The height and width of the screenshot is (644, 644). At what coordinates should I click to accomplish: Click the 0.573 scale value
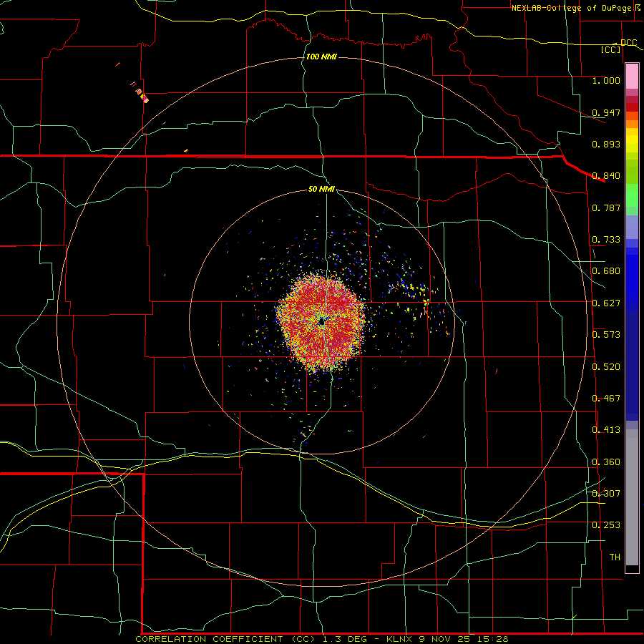click(606, 334)
